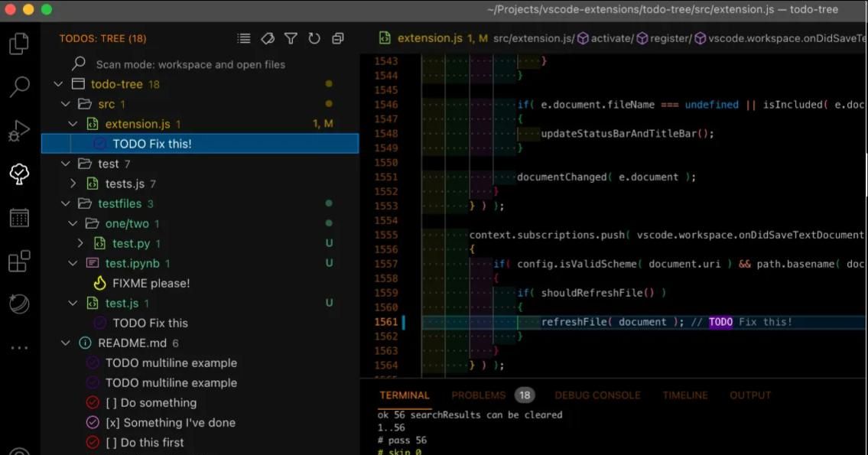Open the Search view in activity bar
This screenshot has width=868, height=455.
click(19, 86)
